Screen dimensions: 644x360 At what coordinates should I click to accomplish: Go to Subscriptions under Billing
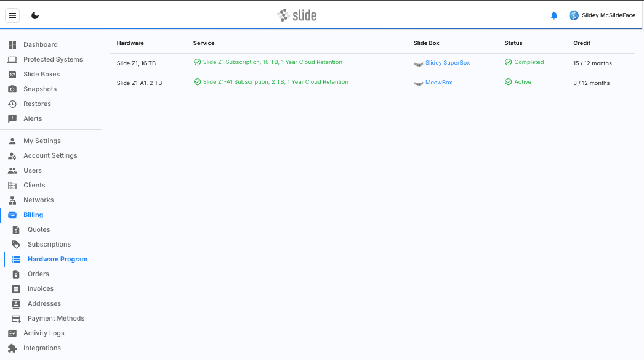[x=49, y=244]
